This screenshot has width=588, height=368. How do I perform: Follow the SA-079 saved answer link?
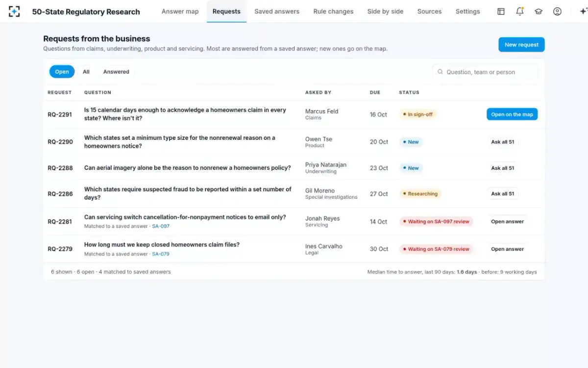[x=161, y=254]
